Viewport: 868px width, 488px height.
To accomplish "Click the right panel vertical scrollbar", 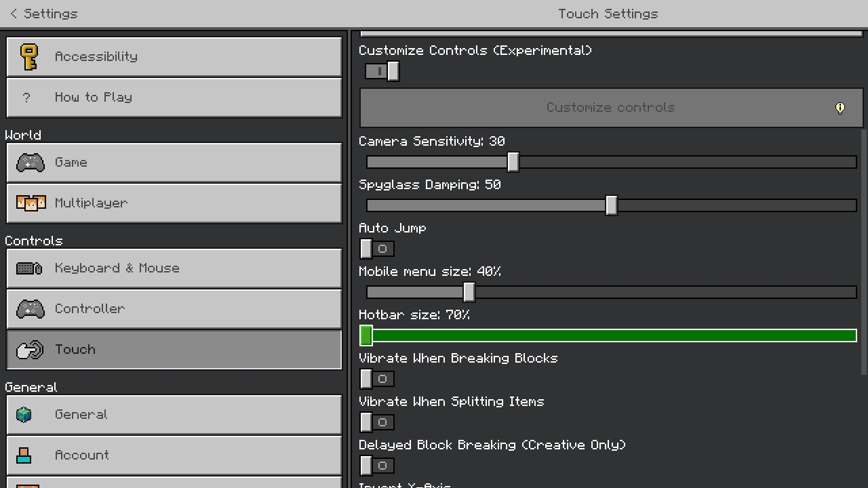I will pyautogui.click(x=864, y=251).
